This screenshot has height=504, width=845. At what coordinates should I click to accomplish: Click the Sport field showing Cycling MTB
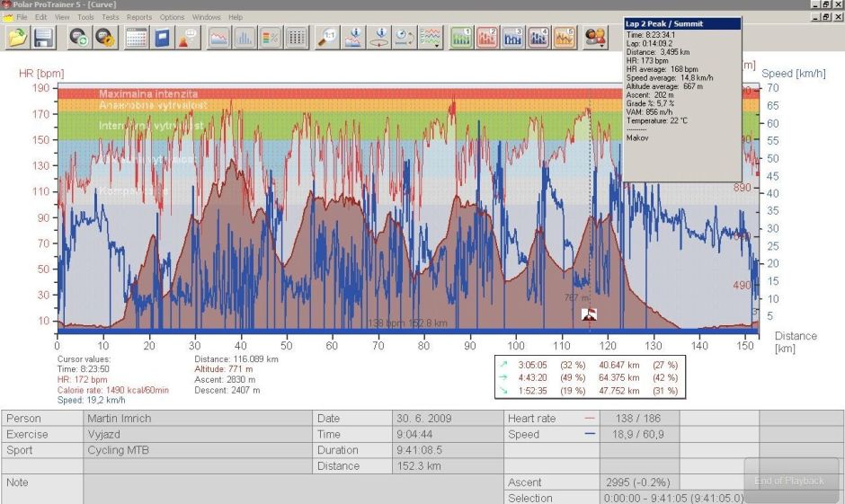pos(197,450)
